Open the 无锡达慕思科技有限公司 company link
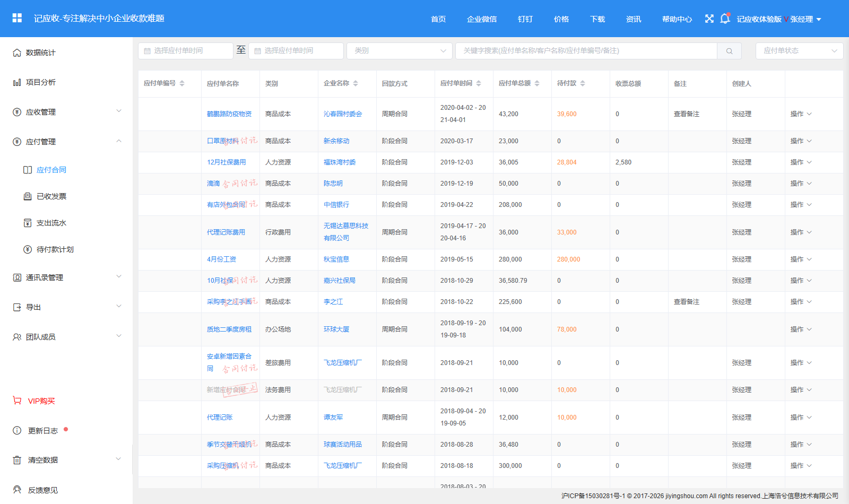849x504 pixels. tap(346, 232)
